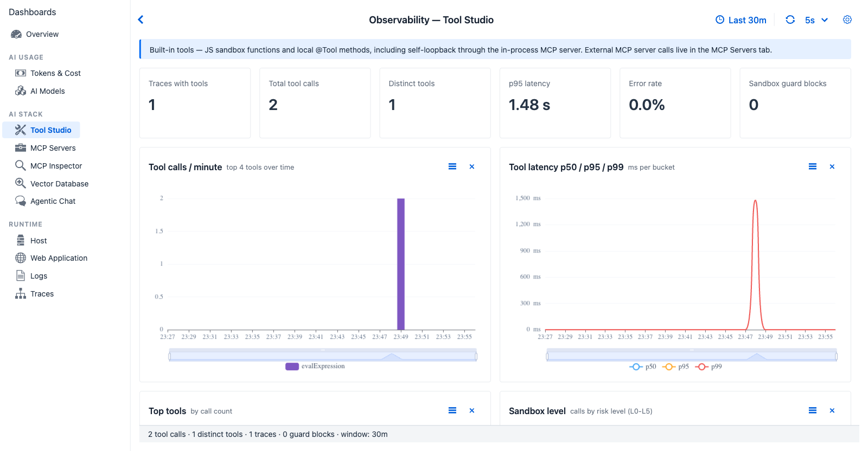Screen dimensions: 868x451
Task: Click the Dashboards sidebar heading
Action: click(33, 12)
